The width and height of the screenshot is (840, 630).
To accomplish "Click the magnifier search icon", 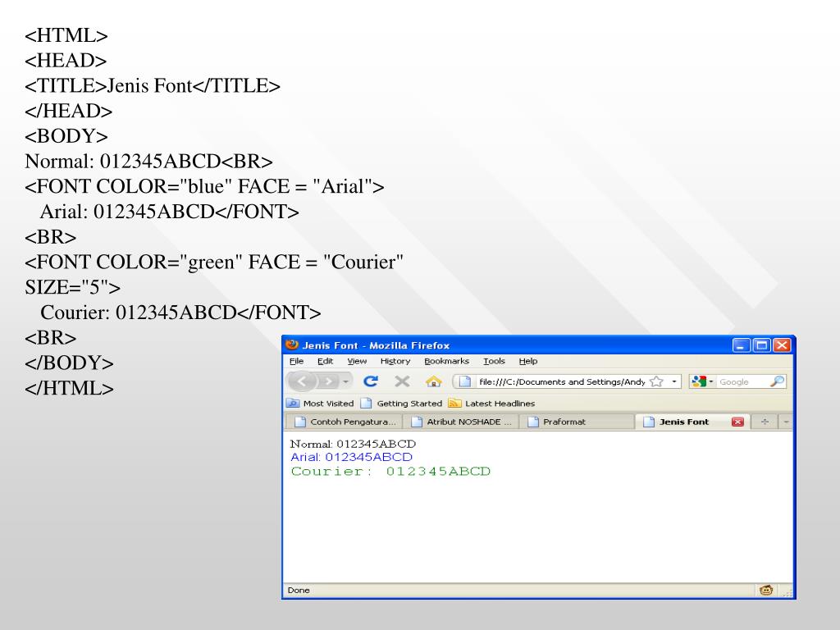I will click(777, 381).
